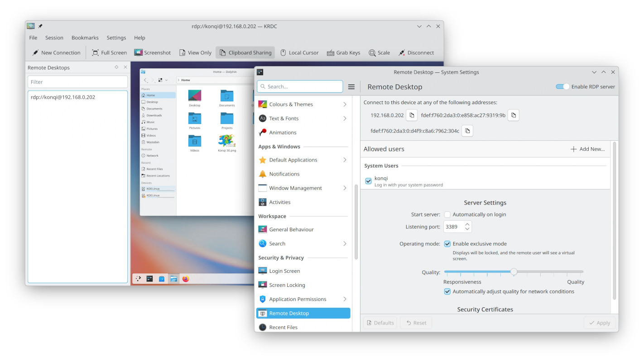Select the Konqi 30.png file

[x=227, y=143]
